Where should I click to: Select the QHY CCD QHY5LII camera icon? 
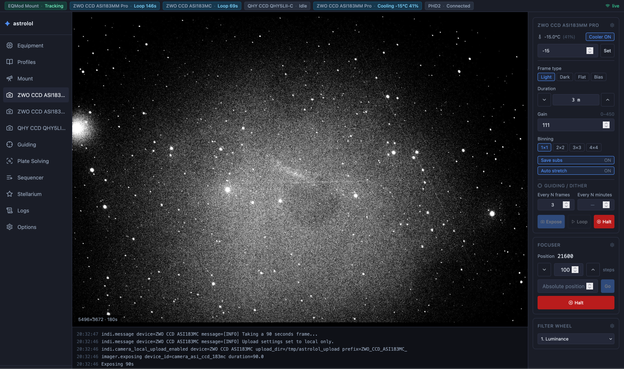[10, 128]
